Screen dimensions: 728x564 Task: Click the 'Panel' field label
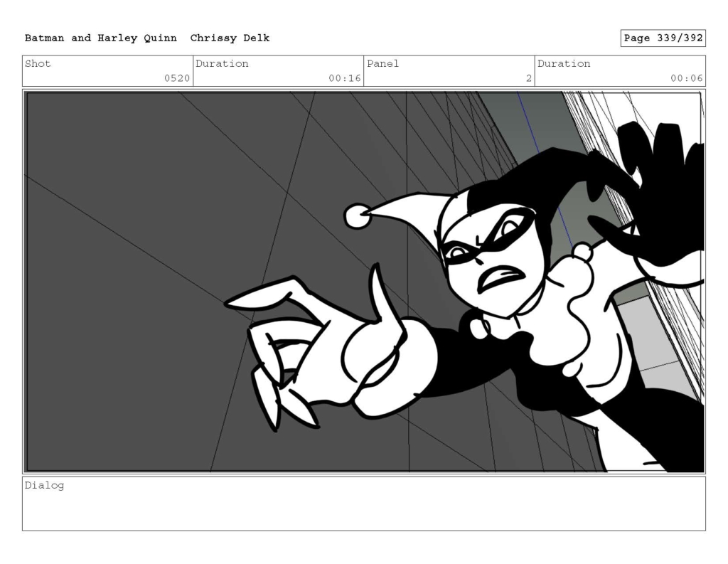pos(382,63)
